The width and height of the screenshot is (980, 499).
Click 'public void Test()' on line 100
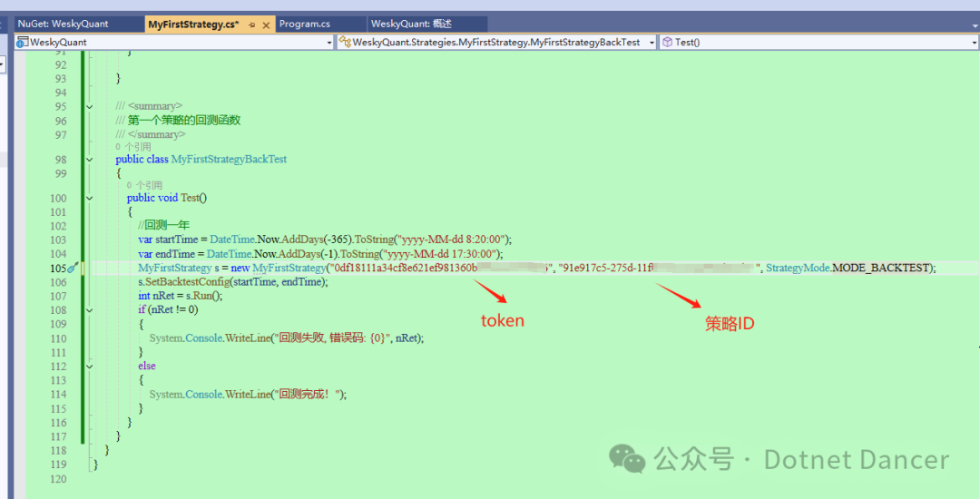tap(167, 198)
